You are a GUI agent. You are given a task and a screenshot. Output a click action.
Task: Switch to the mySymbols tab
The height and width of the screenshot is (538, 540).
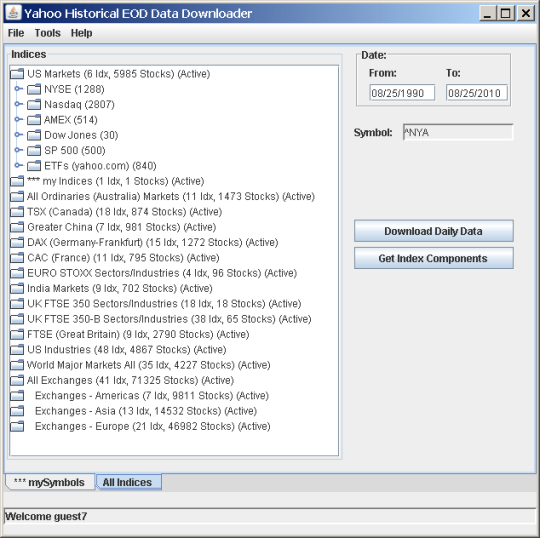49,483
